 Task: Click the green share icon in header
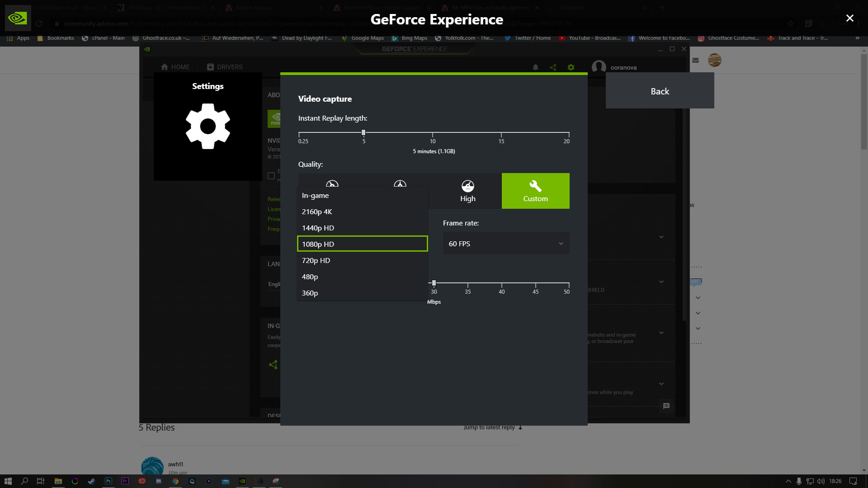(553, 67)
